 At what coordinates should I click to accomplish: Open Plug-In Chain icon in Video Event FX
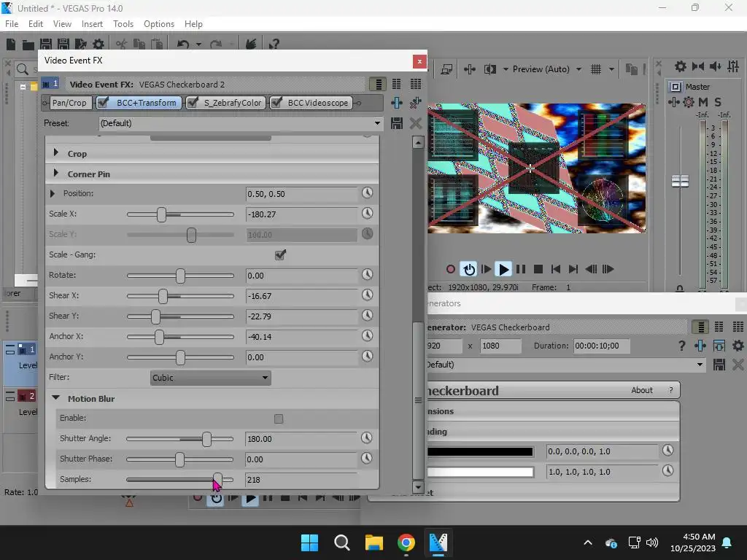pos(396,103)
